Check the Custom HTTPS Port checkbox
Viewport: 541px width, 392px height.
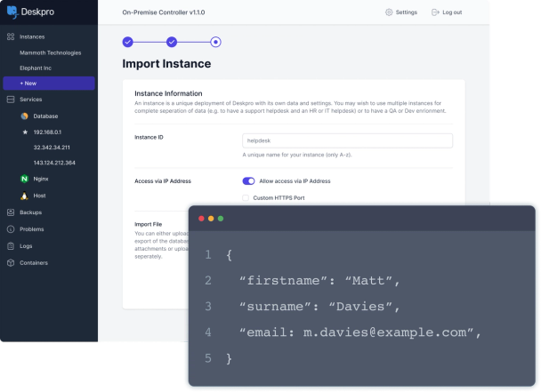tap(246, 198)
